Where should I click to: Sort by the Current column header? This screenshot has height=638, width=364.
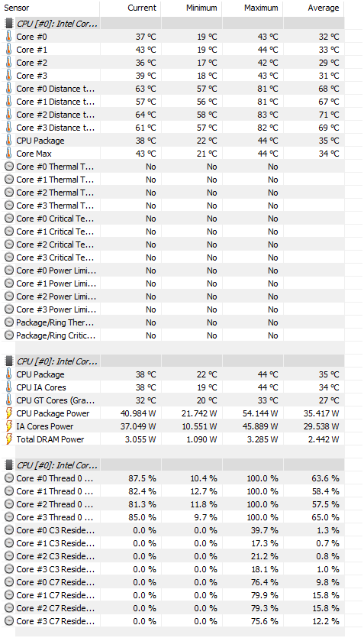click(x=130, y=8)
